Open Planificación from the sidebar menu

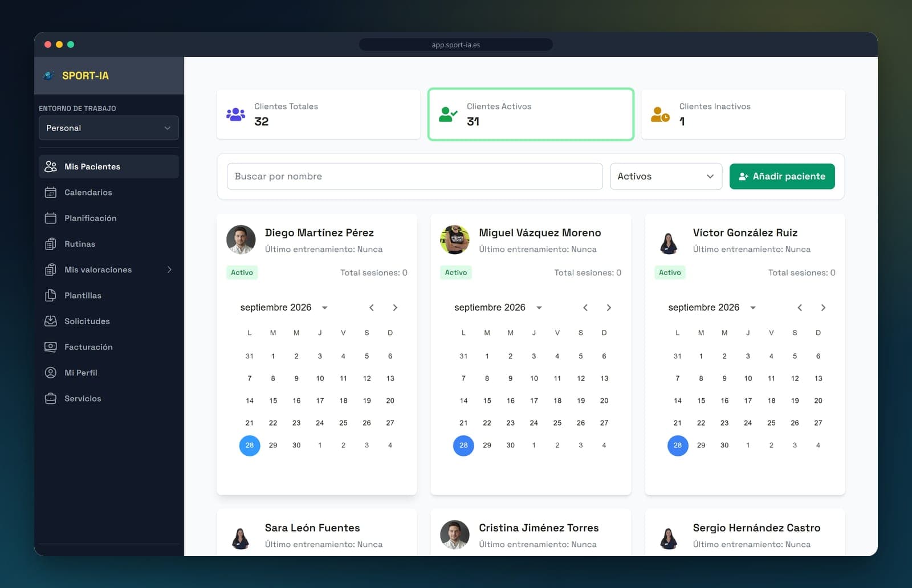[109, 218]
